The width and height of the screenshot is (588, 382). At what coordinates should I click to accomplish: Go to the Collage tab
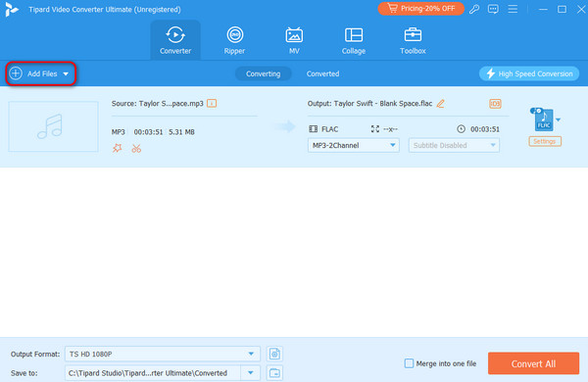pyautogui.click(x=353, y=40)
